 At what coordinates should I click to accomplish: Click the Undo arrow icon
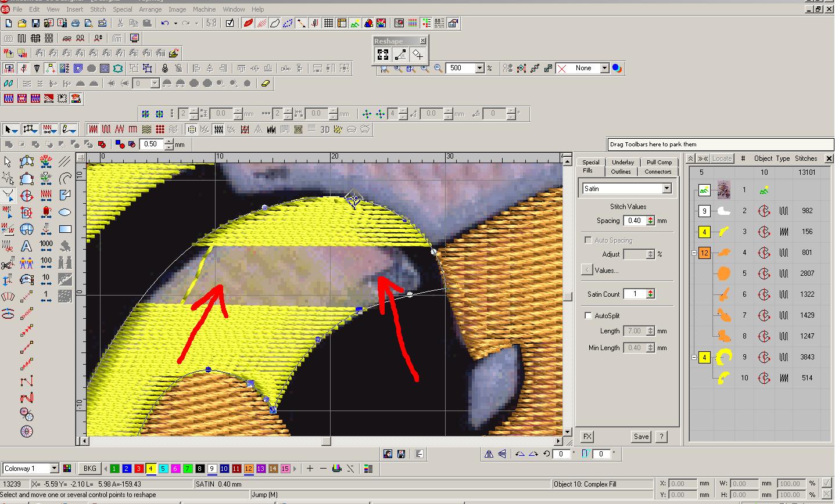coord(165,23)
